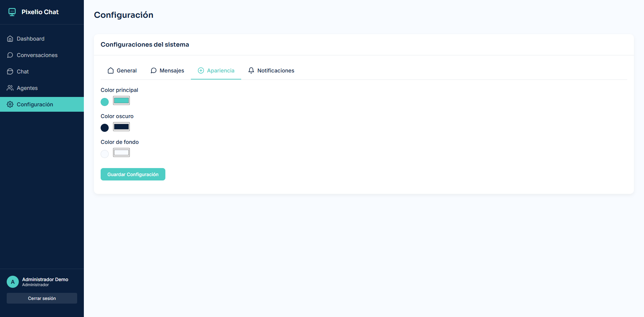The image size is (644, 317).
Task: Click the Configuraciones del sistema heading
Action: click(x=145, y=45)
